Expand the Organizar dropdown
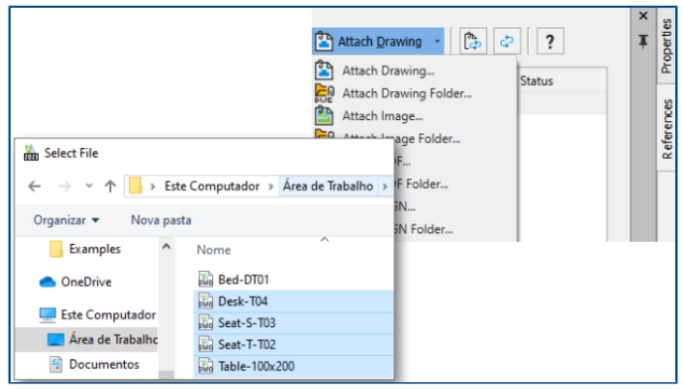Screen dimensions: 683x389 coord(66,220)
